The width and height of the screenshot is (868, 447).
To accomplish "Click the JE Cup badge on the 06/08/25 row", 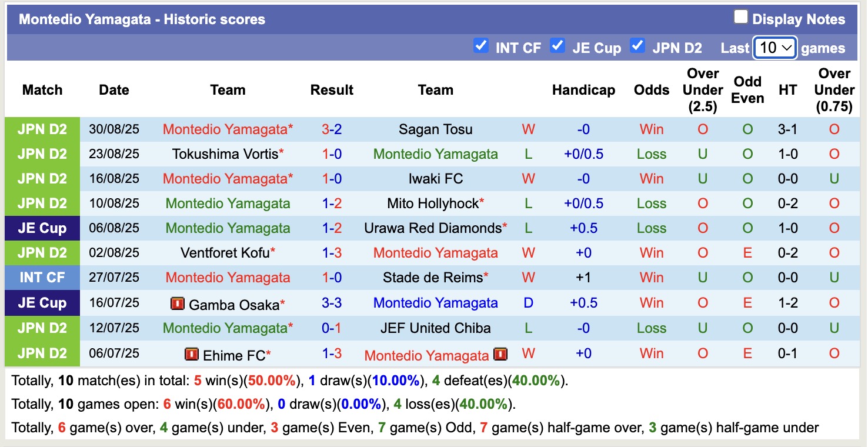I will pyautogui.click(x=42, y=228).
